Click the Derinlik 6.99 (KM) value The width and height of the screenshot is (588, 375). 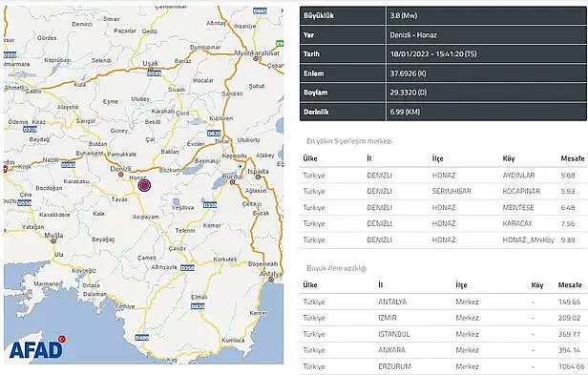405,112
